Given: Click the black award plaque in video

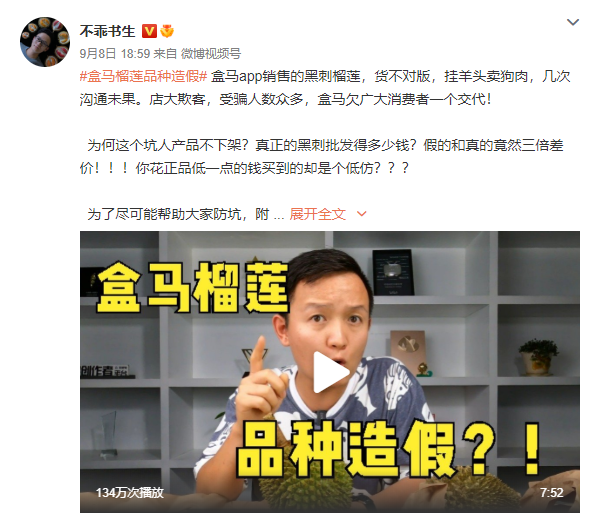Looking at the screenshot, I should [393, 272].
